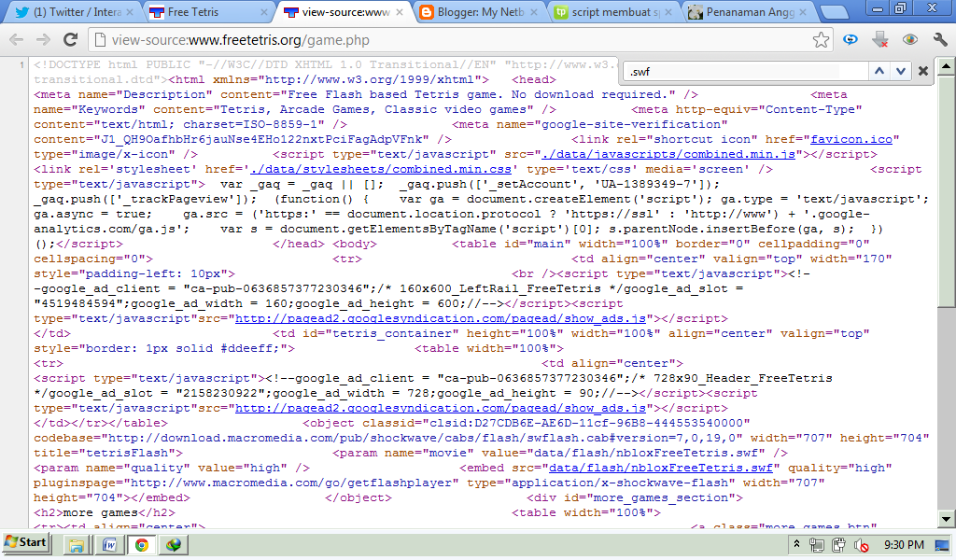Open the combined.min.js script link
Image resolution: width=956 pixels, height=560 pixels.
[x=668, y=154]
